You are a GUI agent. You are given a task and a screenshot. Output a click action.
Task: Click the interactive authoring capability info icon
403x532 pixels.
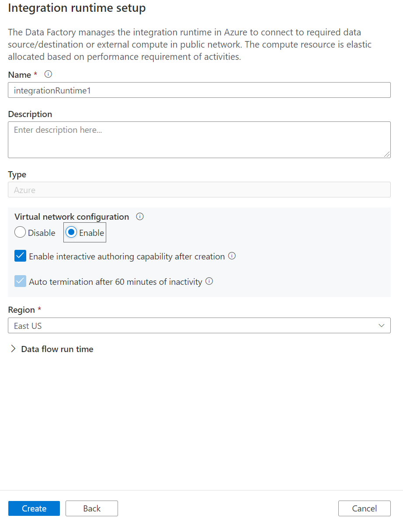pyautogui.click(x=232, y=256)
